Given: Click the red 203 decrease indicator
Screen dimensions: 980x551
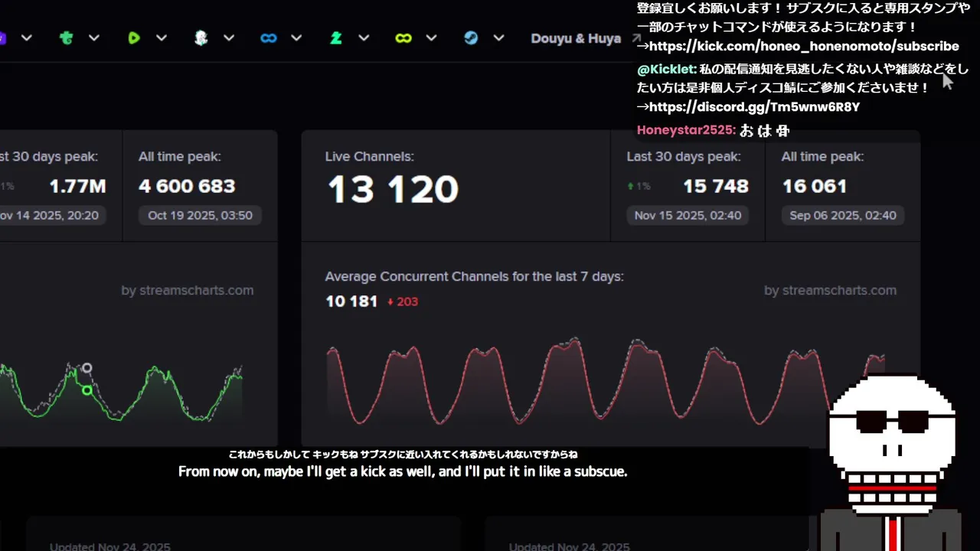Looking at the screenshot, I should click(403, 302).
